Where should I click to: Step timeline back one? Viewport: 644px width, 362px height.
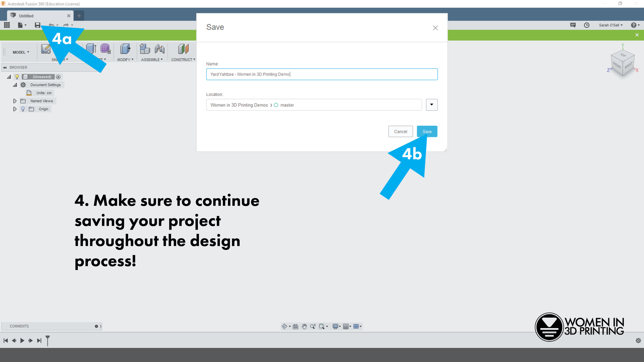coord(14,340)
